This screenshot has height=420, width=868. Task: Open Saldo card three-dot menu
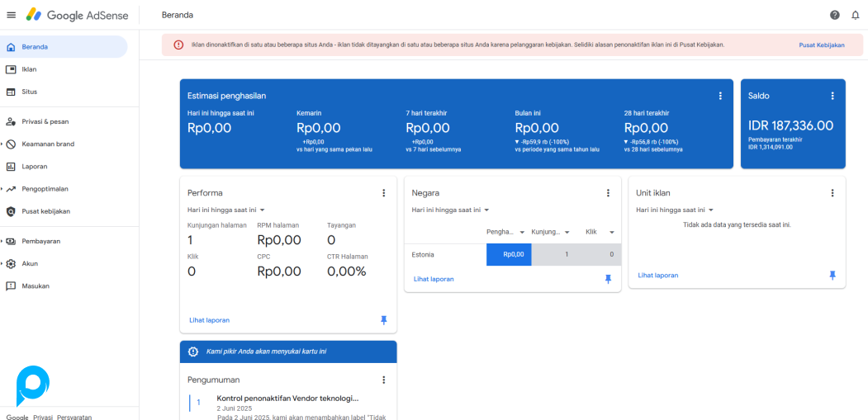832,96
